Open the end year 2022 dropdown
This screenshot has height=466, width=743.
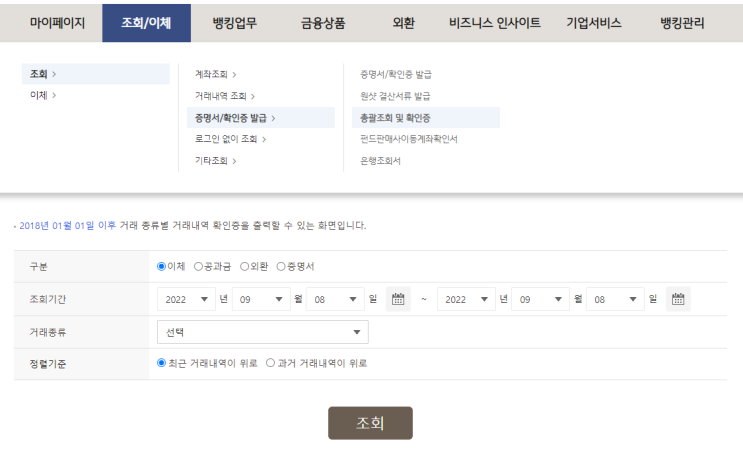(466, 299)
